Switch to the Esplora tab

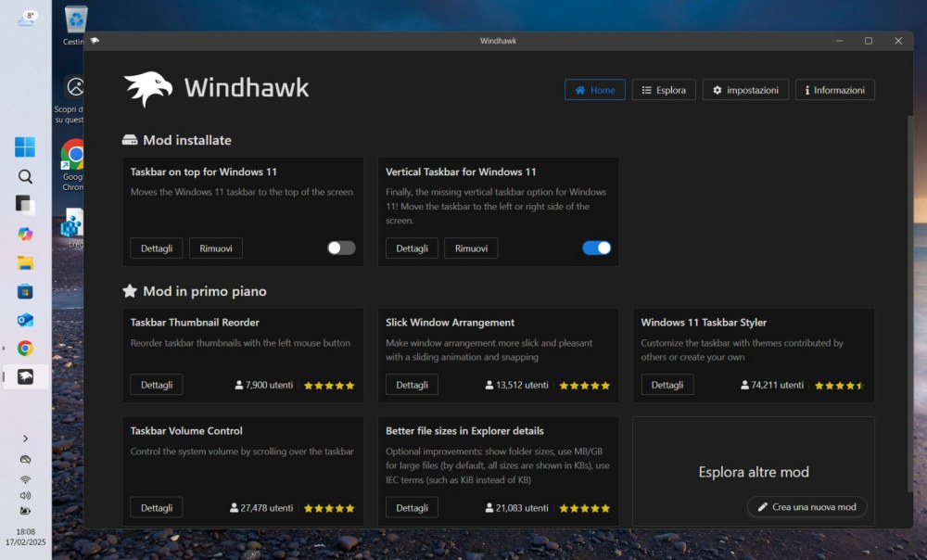(664, 90)
